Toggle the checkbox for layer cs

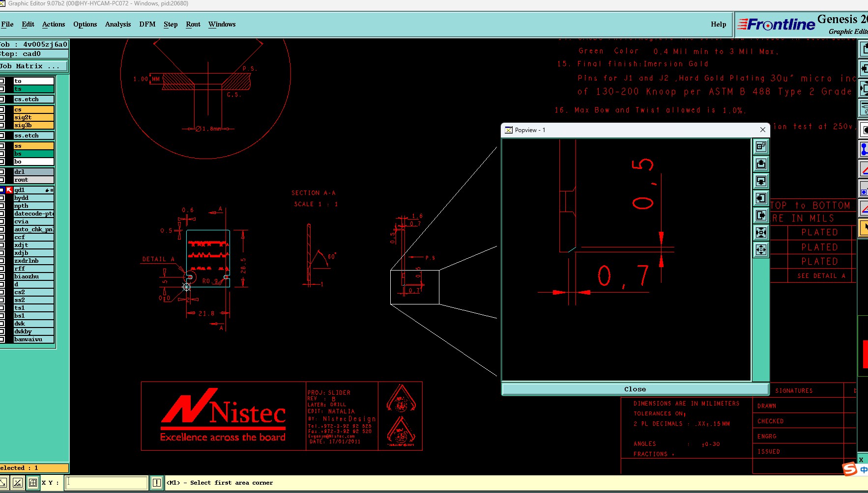click(x=2, y=110)
